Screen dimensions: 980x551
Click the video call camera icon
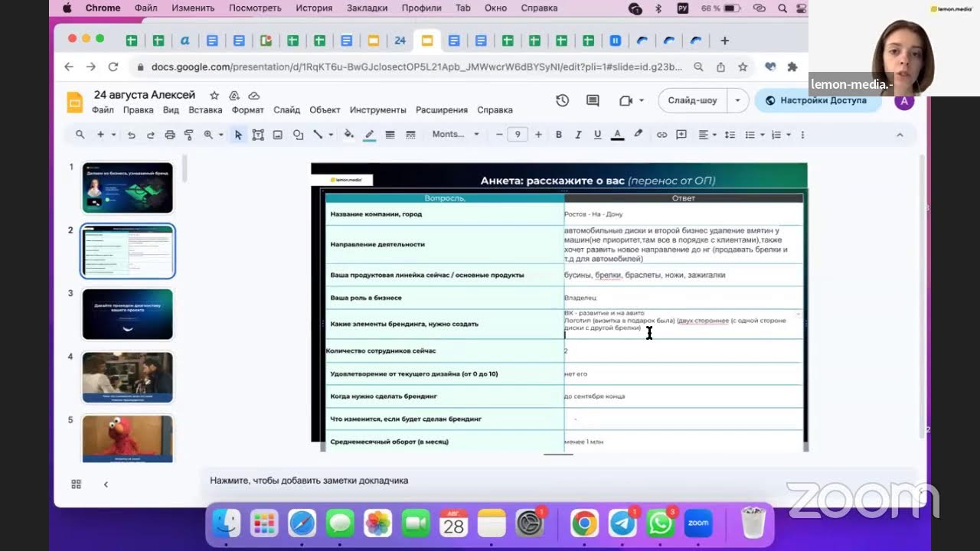point(626,100)
